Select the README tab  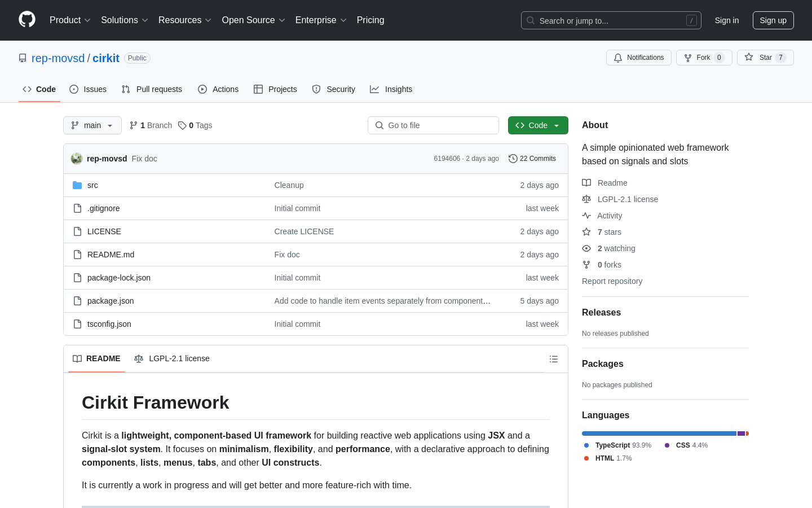tap(96, 359)
